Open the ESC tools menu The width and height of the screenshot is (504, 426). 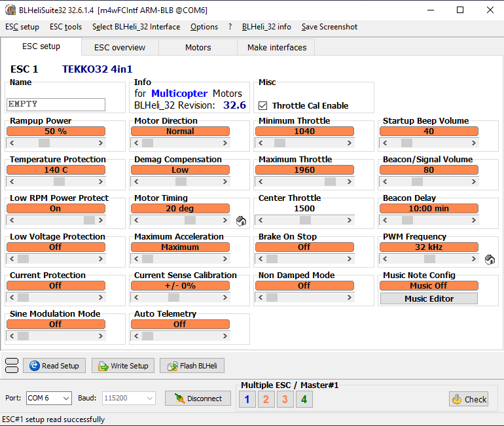pos(65,27)
